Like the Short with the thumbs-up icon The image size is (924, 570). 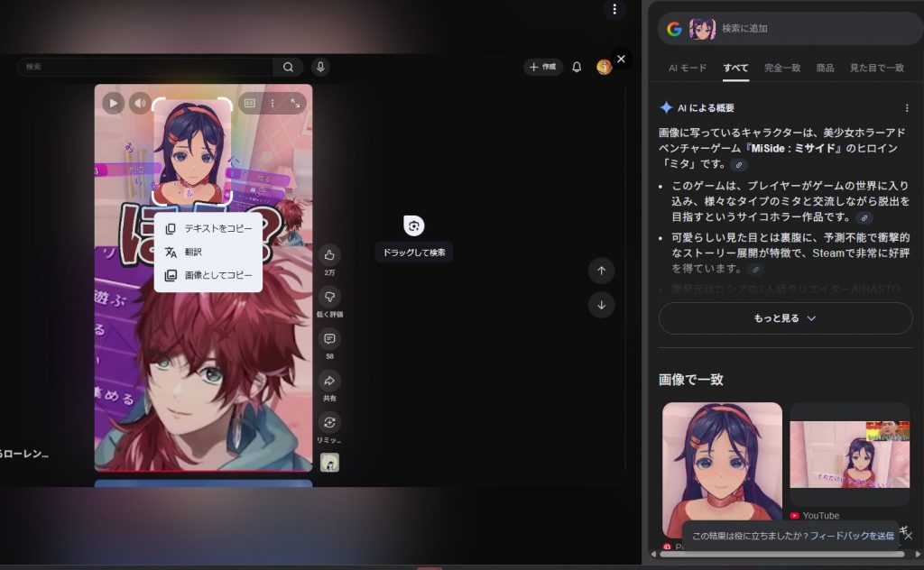[330, 255]
